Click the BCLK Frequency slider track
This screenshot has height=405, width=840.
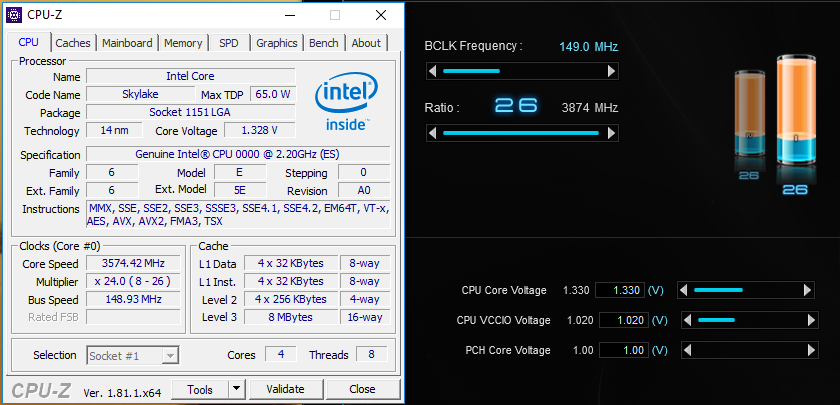point(522,71)
